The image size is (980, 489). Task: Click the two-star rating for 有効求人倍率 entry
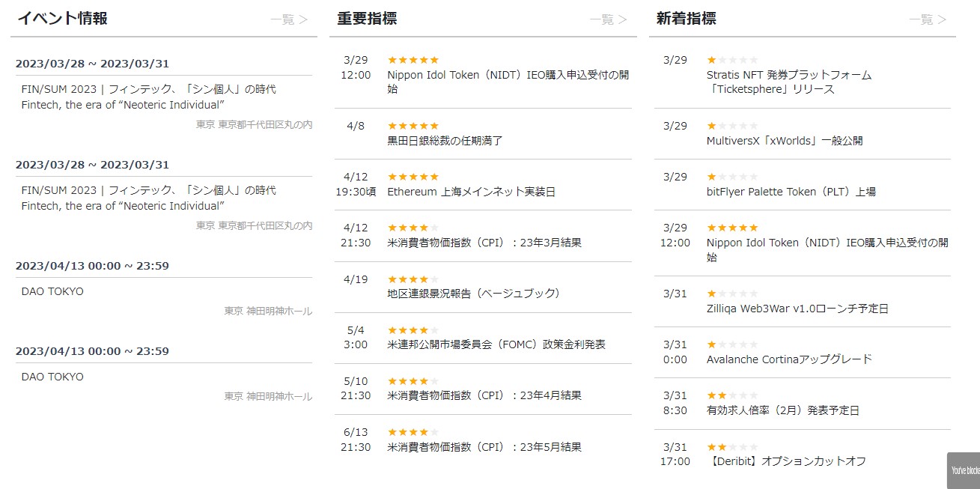pyautogui.click(x=732, y=395)
